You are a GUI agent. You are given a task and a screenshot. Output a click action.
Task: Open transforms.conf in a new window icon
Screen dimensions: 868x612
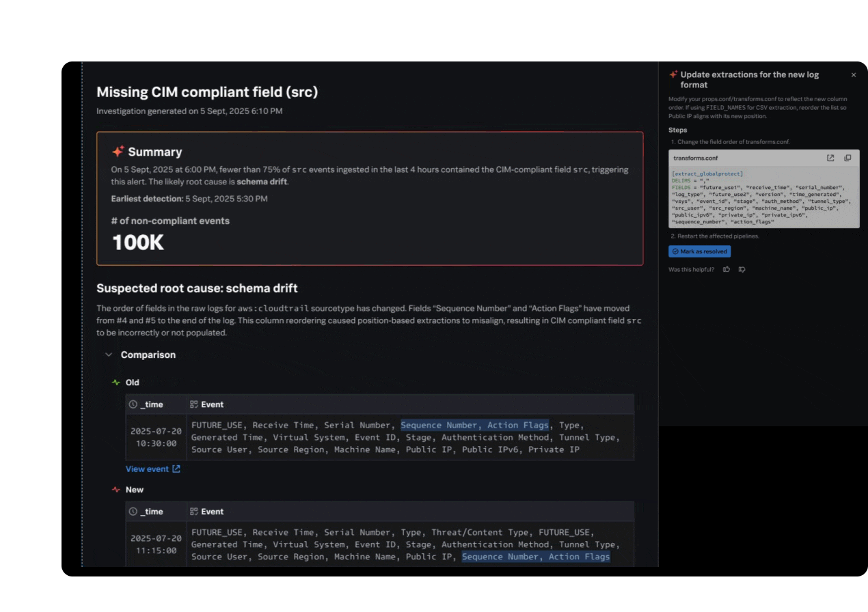point(830,158)
